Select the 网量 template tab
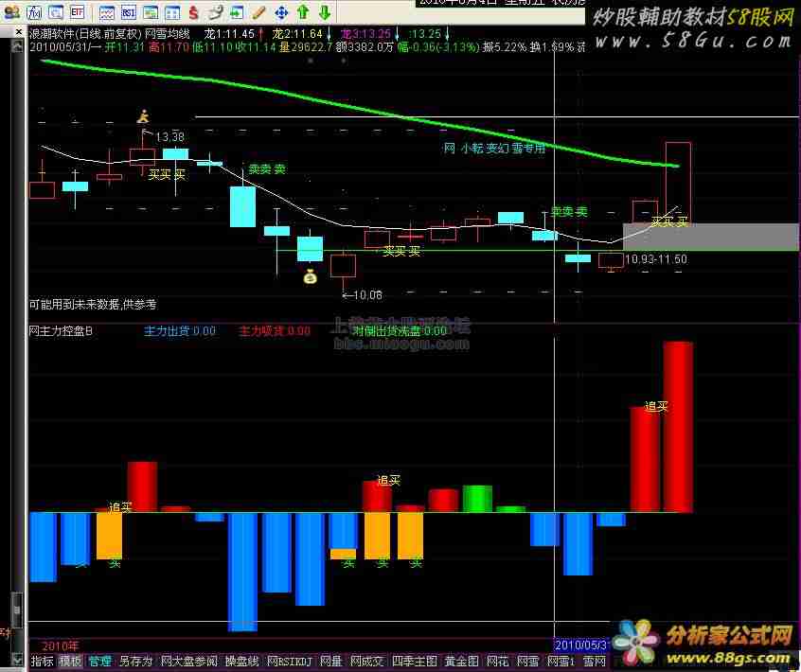 tap(330, 662)
